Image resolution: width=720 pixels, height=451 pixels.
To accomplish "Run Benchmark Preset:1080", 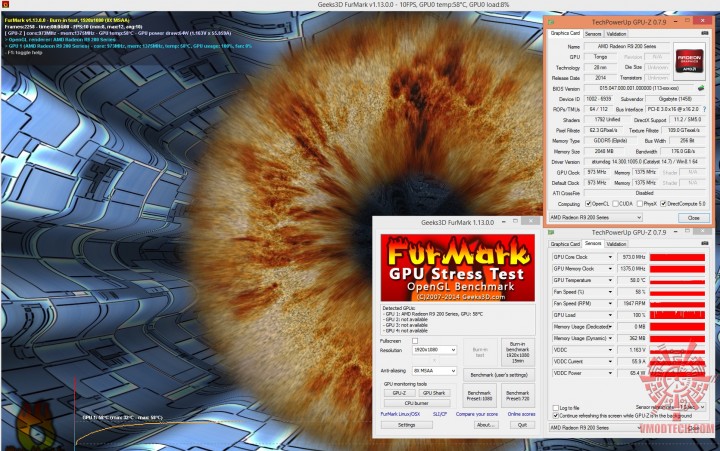I will coord(479,395).
